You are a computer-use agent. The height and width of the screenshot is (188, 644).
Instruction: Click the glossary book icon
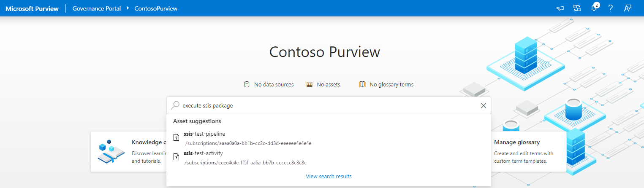click(x=362, y=85)
